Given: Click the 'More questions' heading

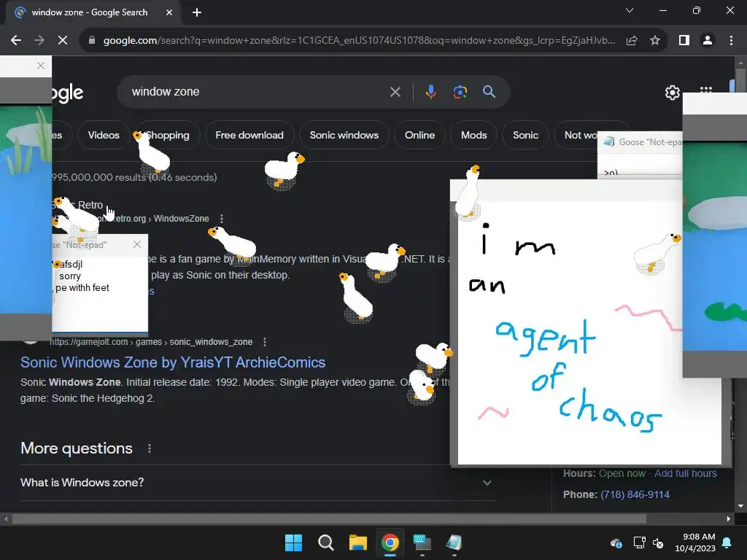Looking at the screenshot, I should pyautogui.click(x=76, y=448).
